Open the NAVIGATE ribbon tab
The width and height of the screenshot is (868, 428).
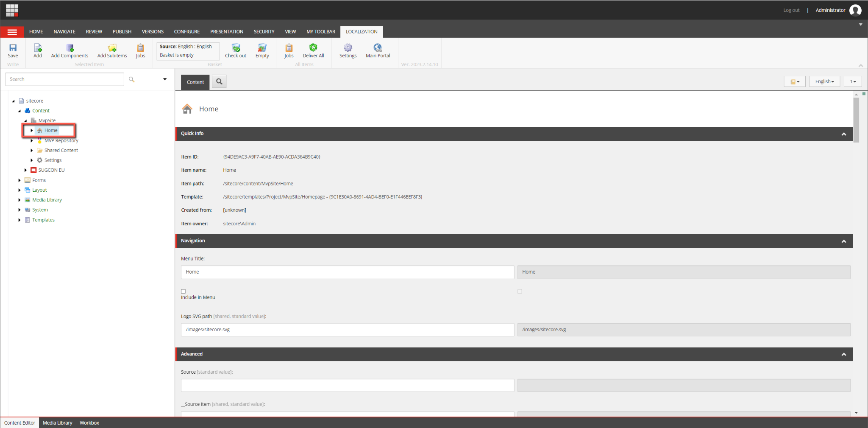(x=64, y=32)
